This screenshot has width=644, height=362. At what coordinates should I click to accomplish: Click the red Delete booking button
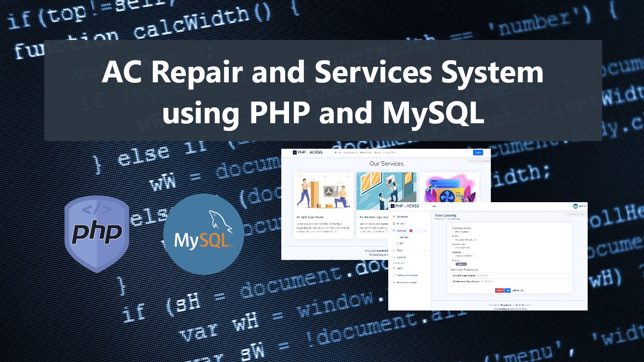click(499, 290)
